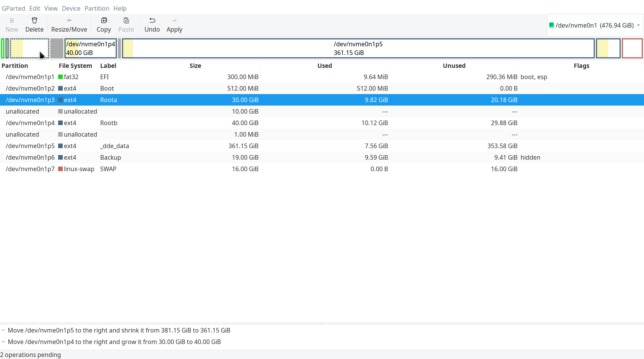Open the Device menu

tap(71, 8)
